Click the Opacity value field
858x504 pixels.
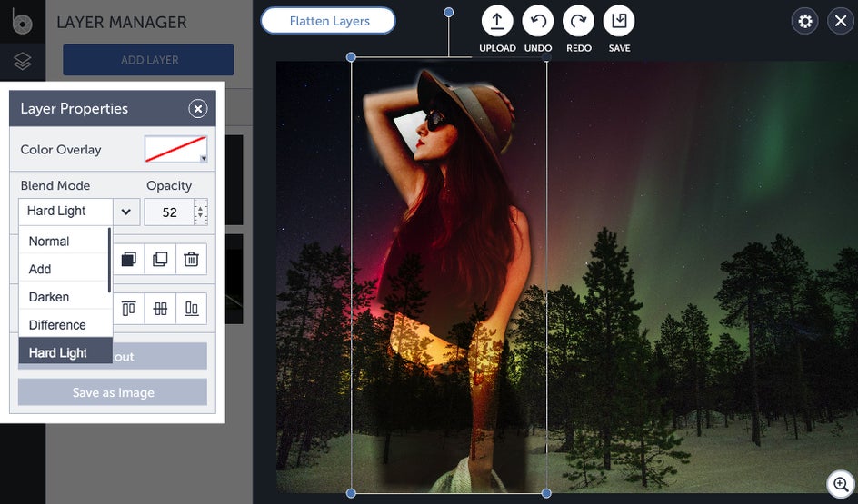tap(169, 212)
